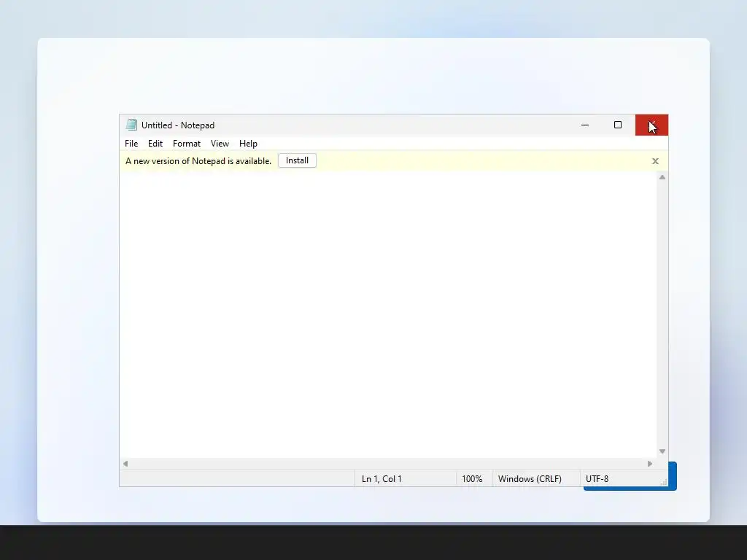Close the Notepad window
Screen dimensions: 747x560
(651, 125)
